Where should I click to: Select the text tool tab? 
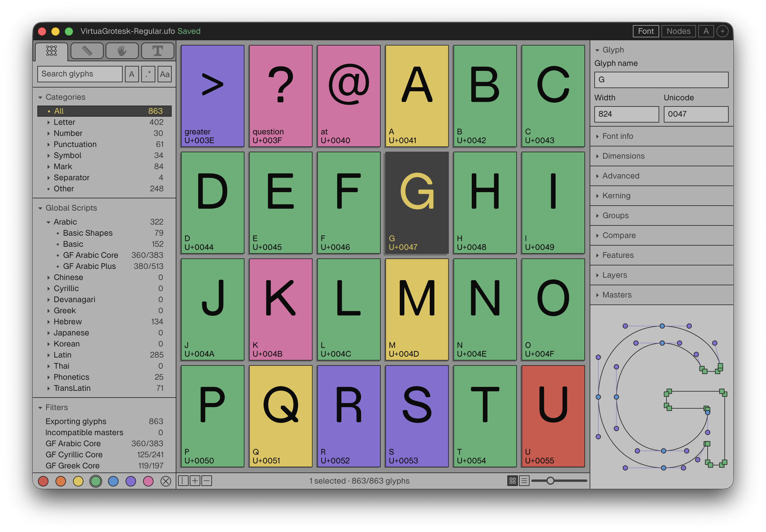[157, 51]
